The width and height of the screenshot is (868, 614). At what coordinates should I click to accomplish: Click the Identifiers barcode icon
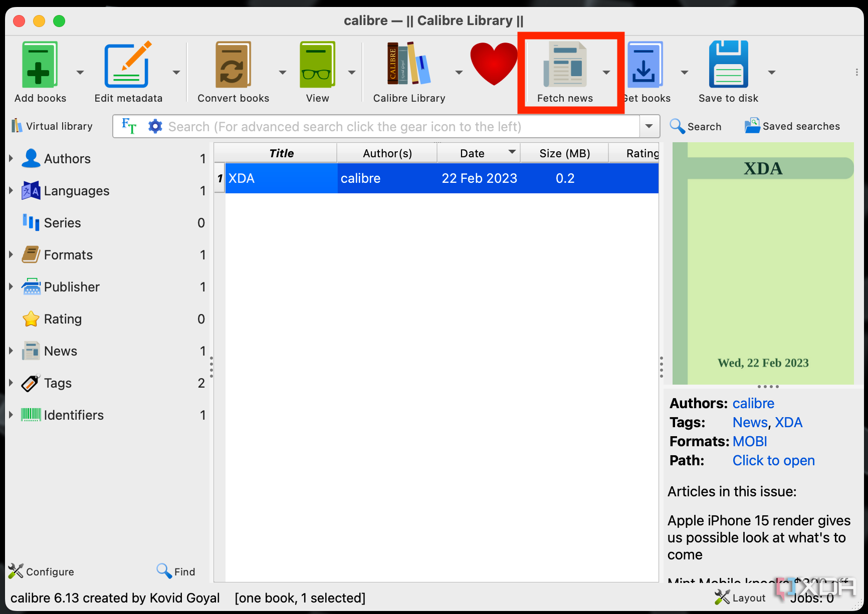click(31, 415)
